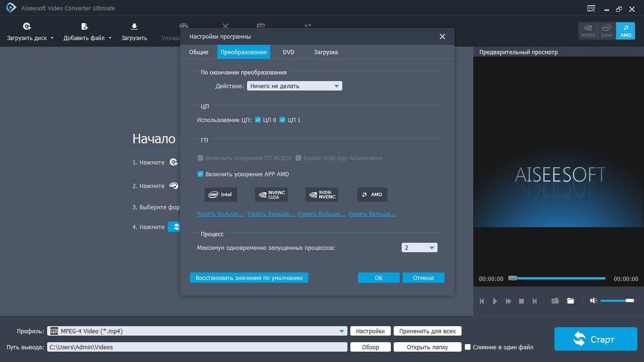Uncheck Включить ускорение APP AMD
This screenshot has height=362, width=644.
(200, 174)
